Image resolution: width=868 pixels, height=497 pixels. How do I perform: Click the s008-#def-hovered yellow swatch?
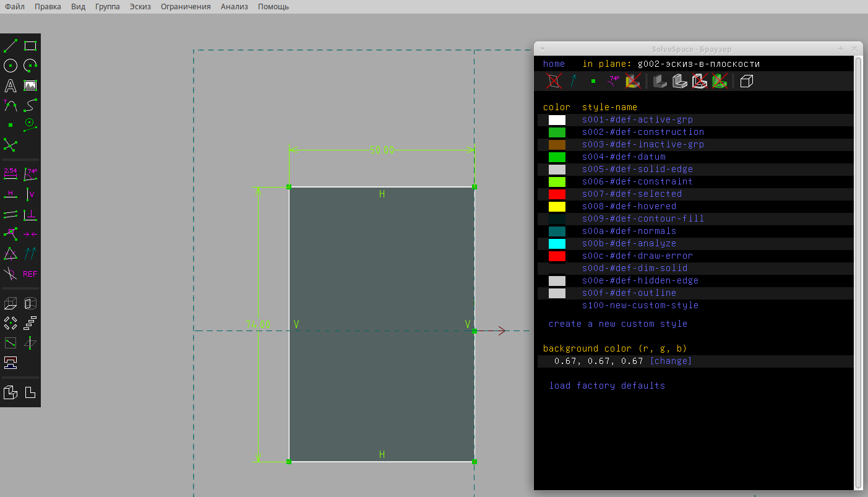(557, 206)
